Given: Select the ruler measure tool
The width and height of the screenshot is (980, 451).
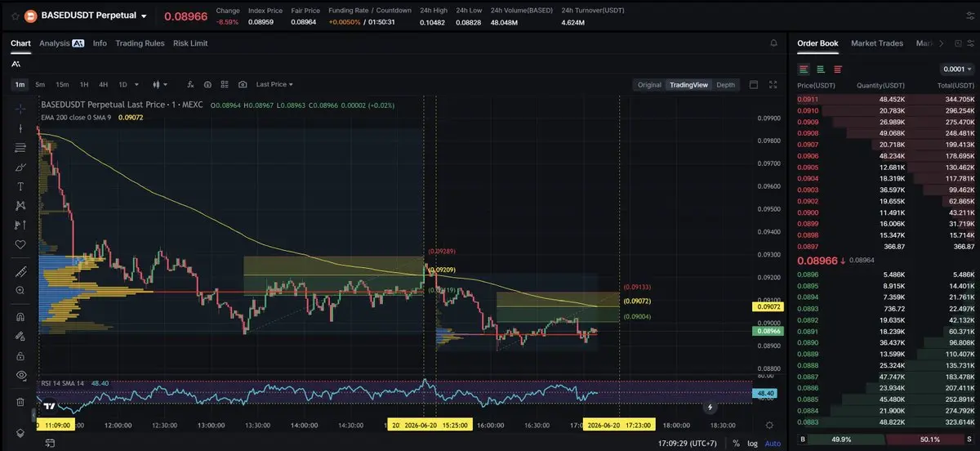Looking at the screenshot, I should (20, 271).
